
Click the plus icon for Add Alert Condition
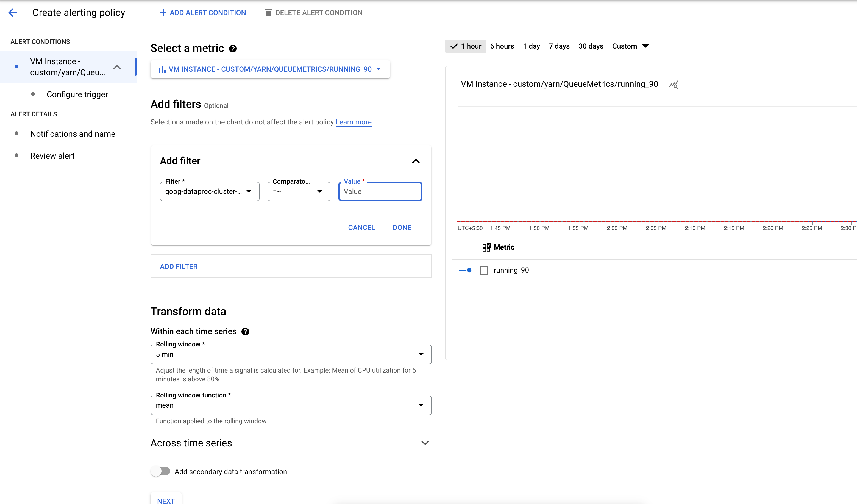tap(163, 13)
